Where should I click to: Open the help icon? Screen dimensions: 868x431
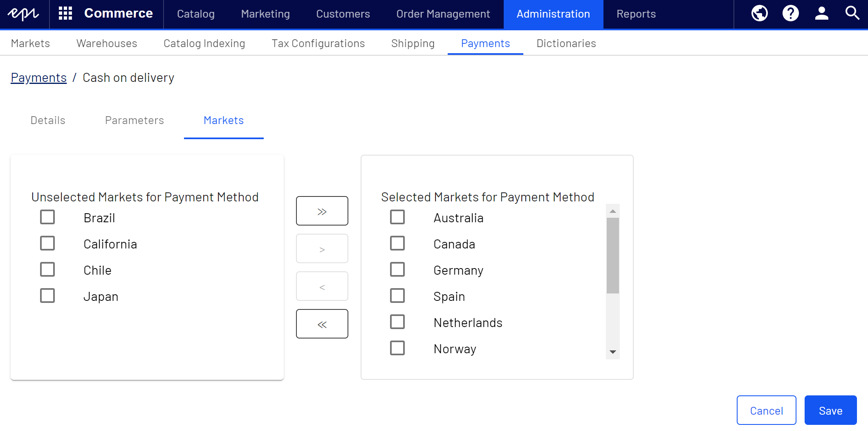click(790, 13)
